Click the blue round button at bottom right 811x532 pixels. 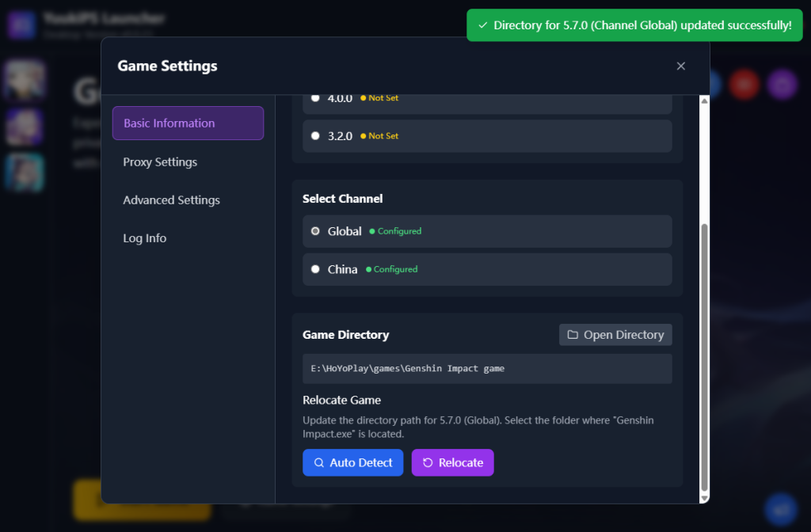pyautogui.click(x=781, y=509)
